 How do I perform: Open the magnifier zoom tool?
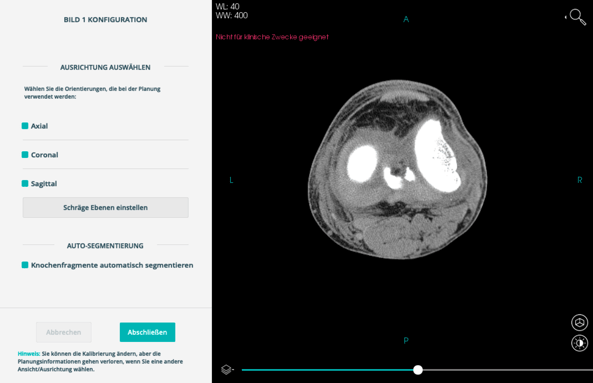(x=577, y=17)
